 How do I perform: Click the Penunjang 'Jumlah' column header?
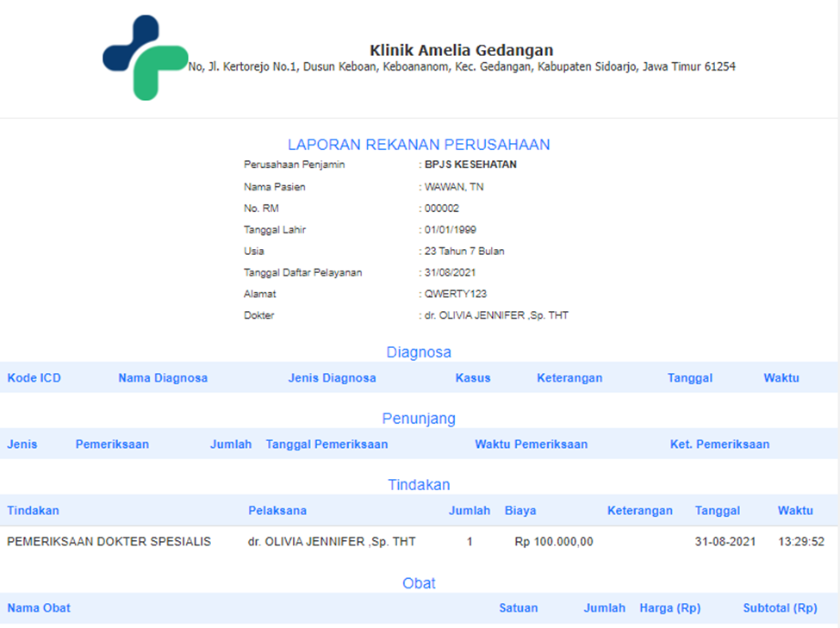coord(231,445)
